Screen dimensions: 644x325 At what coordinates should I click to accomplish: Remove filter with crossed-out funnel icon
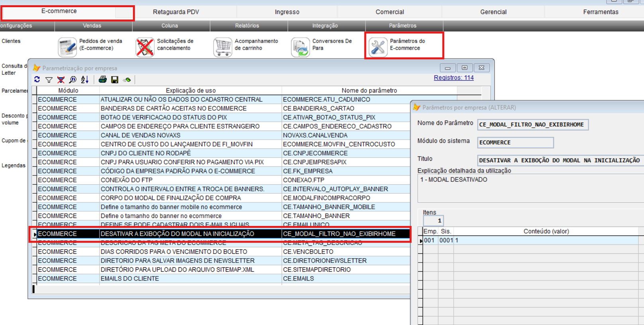61,80
